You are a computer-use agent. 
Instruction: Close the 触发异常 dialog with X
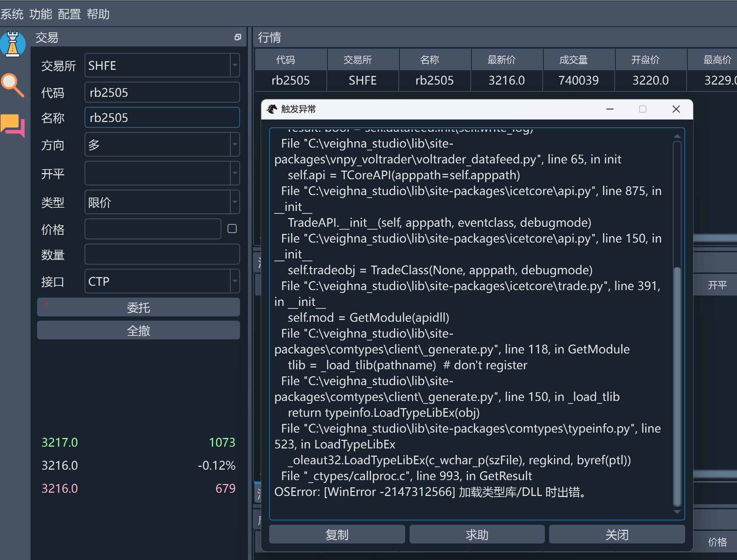click(x=676, y=109)
